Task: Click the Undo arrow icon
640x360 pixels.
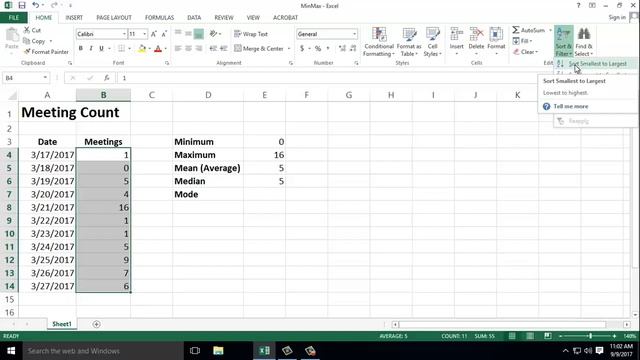Action: click(36, 5)
